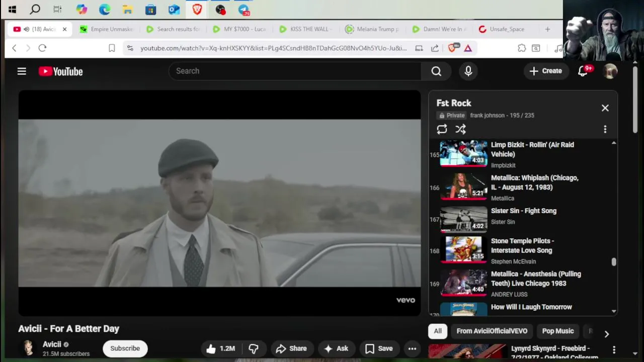Switch to the Search results tab
The image size is (644, 362).
tap(174, 29)
